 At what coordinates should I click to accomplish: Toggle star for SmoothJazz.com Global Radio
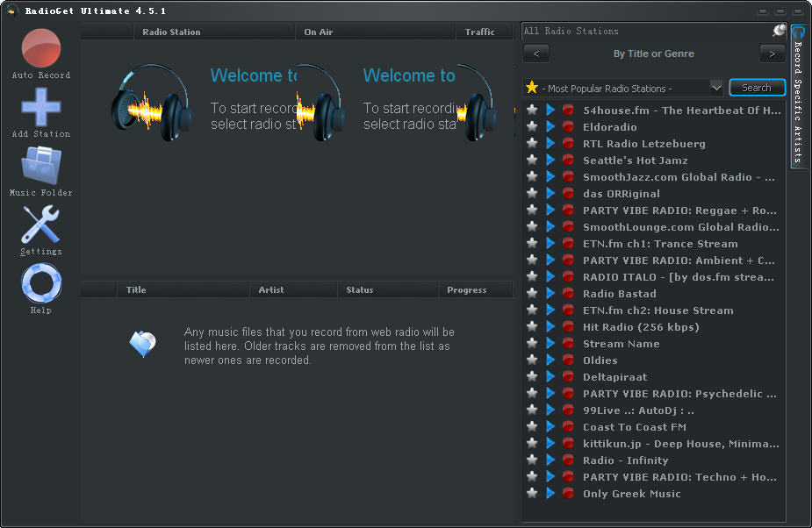coord(532,176)
